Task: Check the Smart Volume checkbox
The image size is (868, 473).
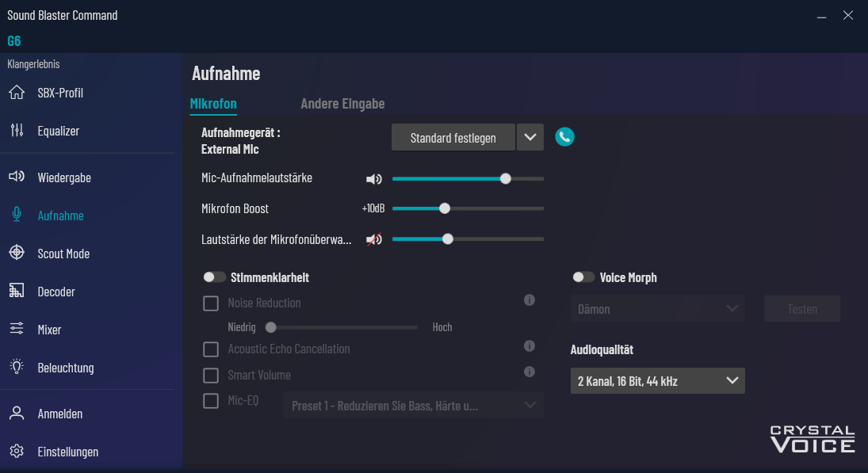Action: (x=210, y=375)
